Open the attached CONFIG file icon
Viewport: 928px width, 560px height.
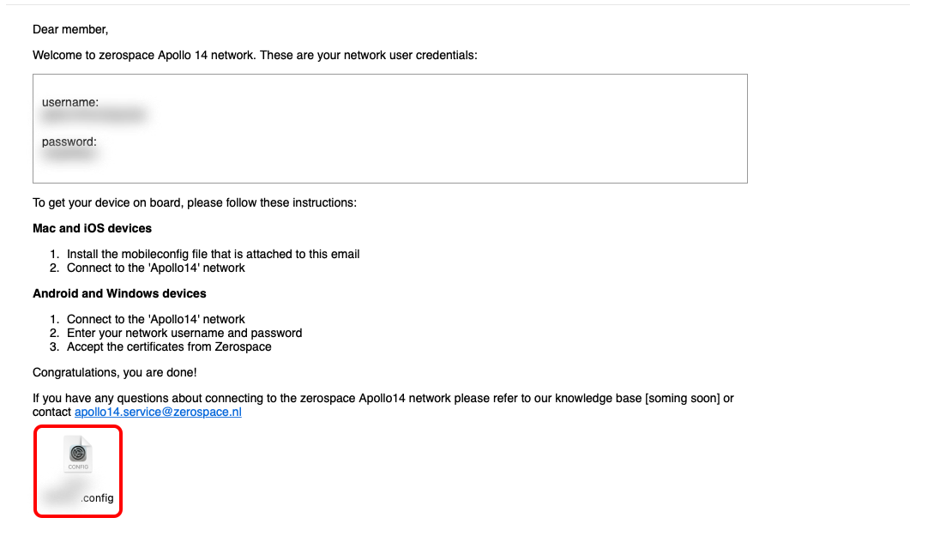coord(78,454)
